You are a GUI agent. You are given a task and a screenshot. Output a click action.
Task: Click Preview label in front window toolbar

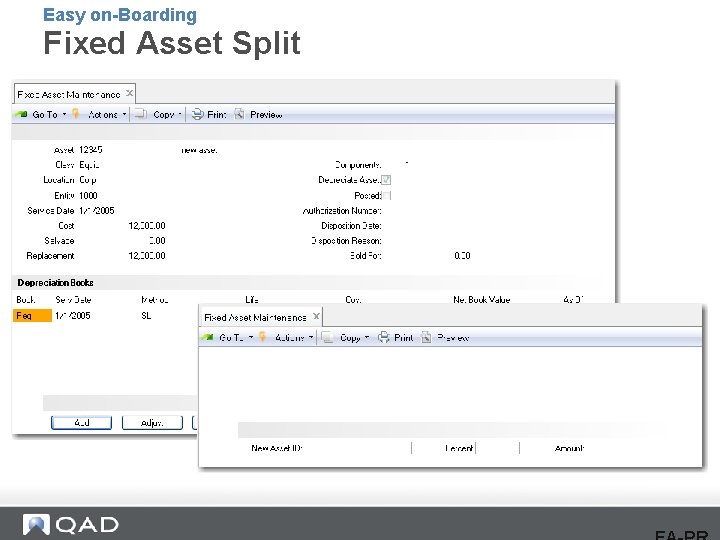coord(453,338)
